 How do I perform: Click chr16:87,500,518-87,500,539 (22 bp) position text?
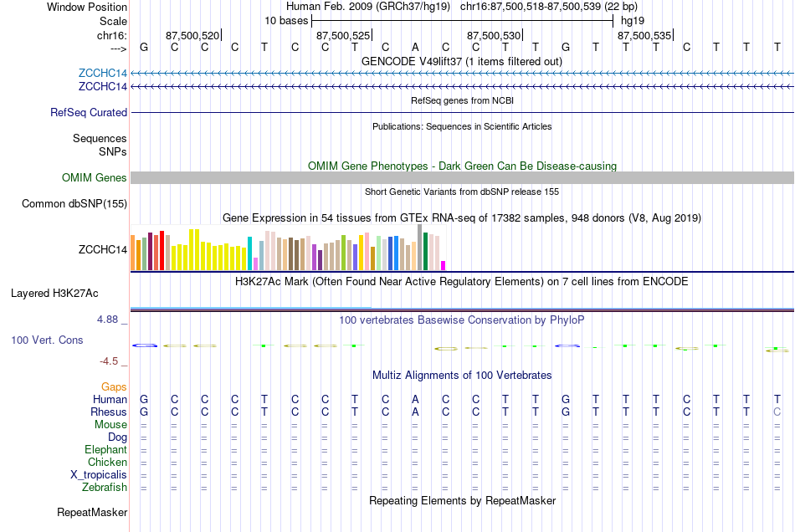click(x=549, y=7)
